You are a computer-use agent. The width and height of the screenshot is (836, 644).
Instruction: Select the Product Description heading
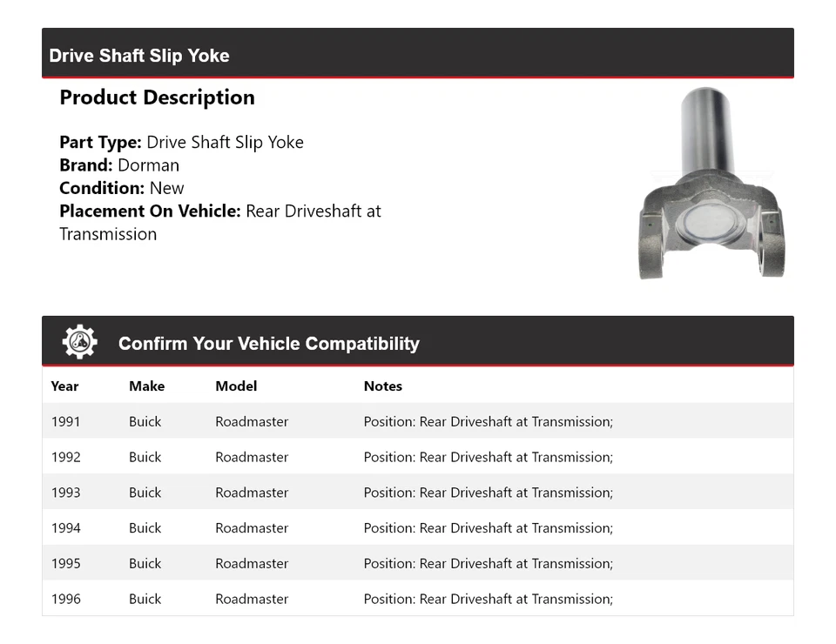(x=157, y=97)
